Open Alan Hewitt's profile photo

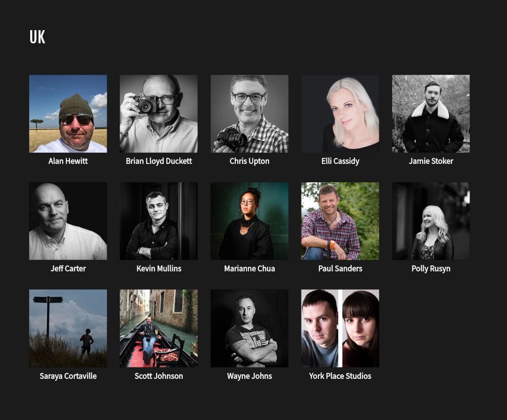[68, 114]
